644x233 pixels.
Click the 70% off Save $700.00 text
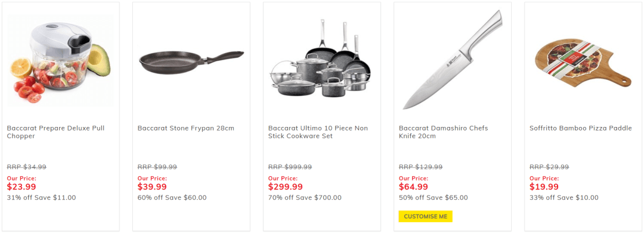click(x=305, y=198)
